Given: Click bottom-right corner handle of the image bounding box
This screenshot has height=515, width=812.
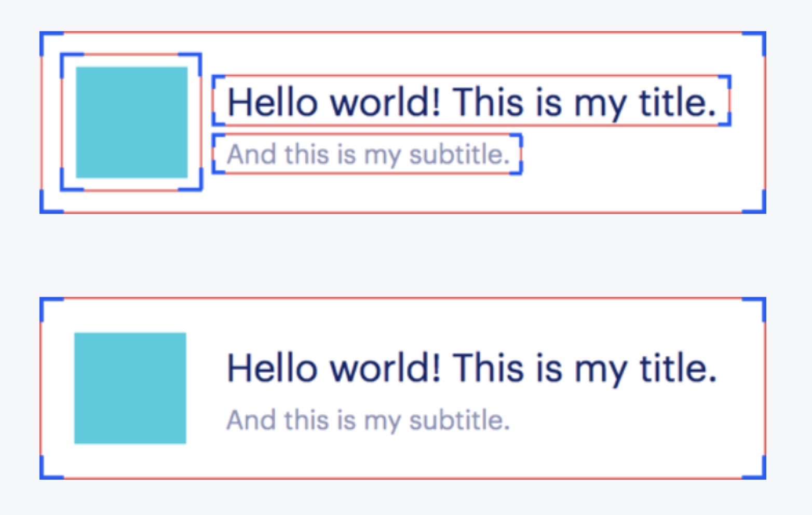Looking at the screenshot, I should click(x=200, y=189).
